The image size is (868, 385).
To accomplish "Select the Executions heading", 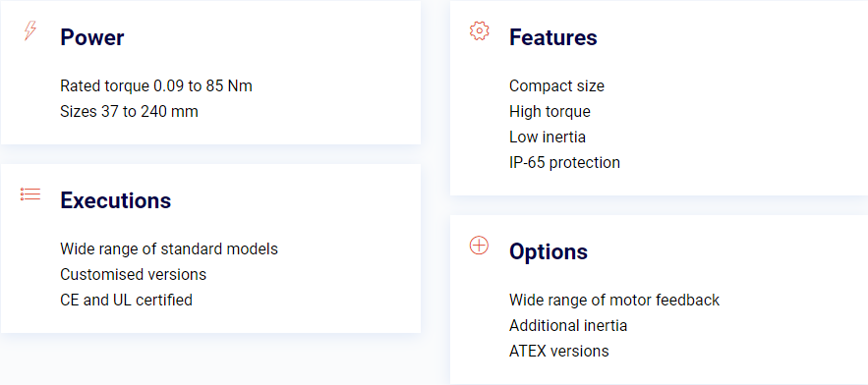I will tap(116, 200).
